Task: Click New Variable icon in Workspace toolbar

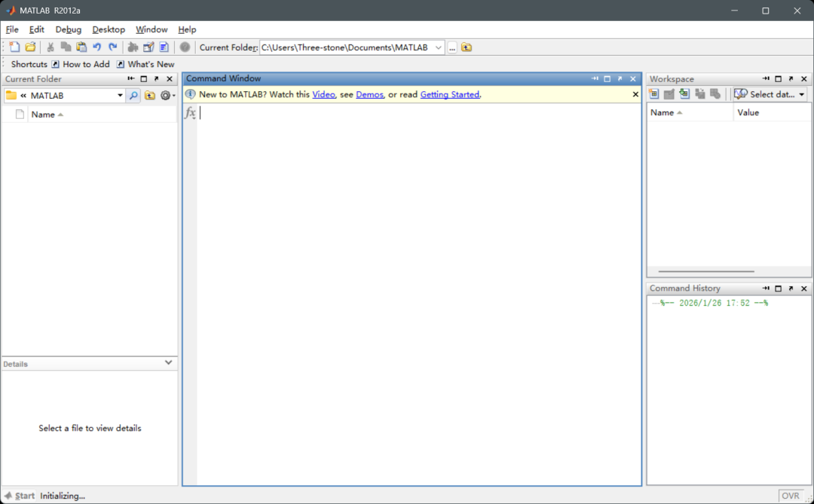Action: 653,94
